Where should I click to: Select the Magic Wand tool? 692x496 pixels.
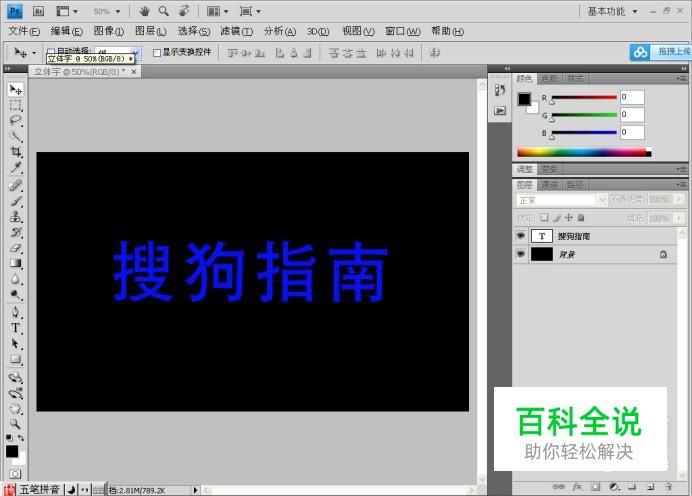click(15, 136)
